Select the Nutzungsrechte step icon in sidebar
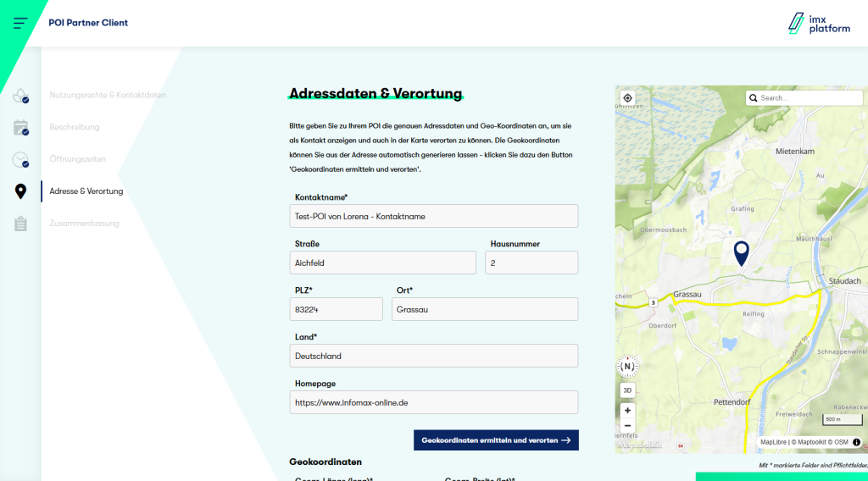The image size is (868, 481). point(21,96)
